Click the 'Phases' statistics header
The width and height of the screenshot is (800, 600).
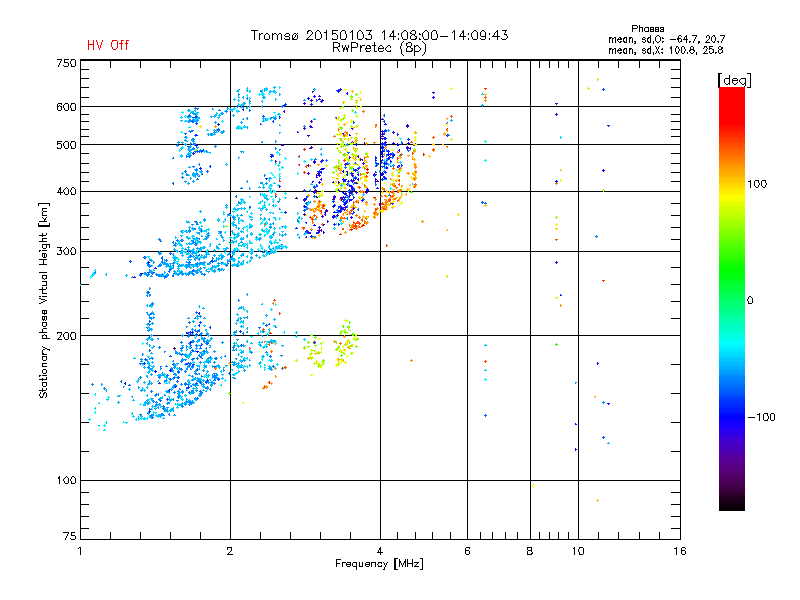pyautogui.click(x=647, y=29)
